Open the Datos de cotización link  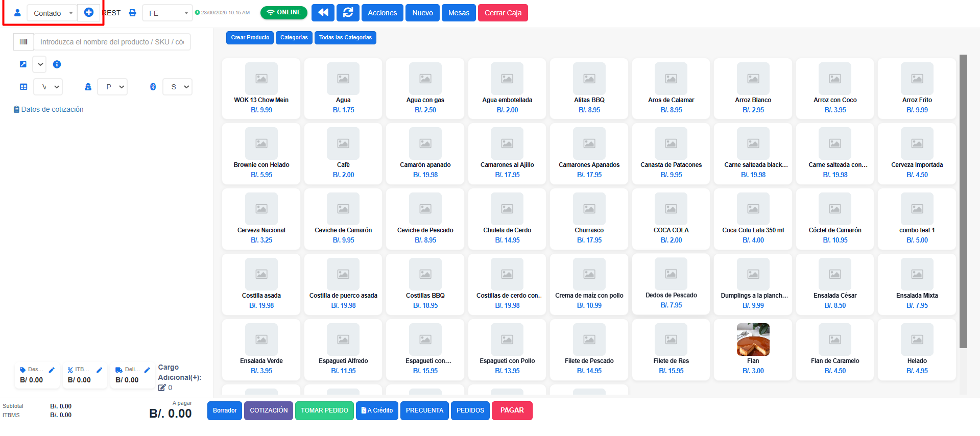(x=49, y=109)
